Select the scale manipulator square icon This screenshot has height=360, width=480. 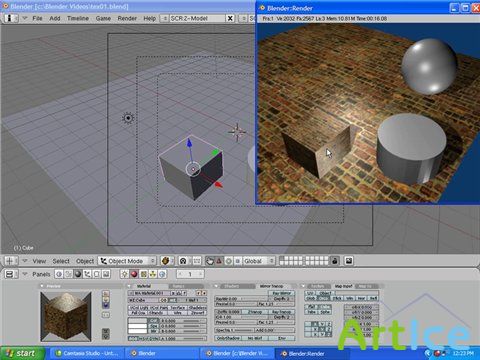237,261
